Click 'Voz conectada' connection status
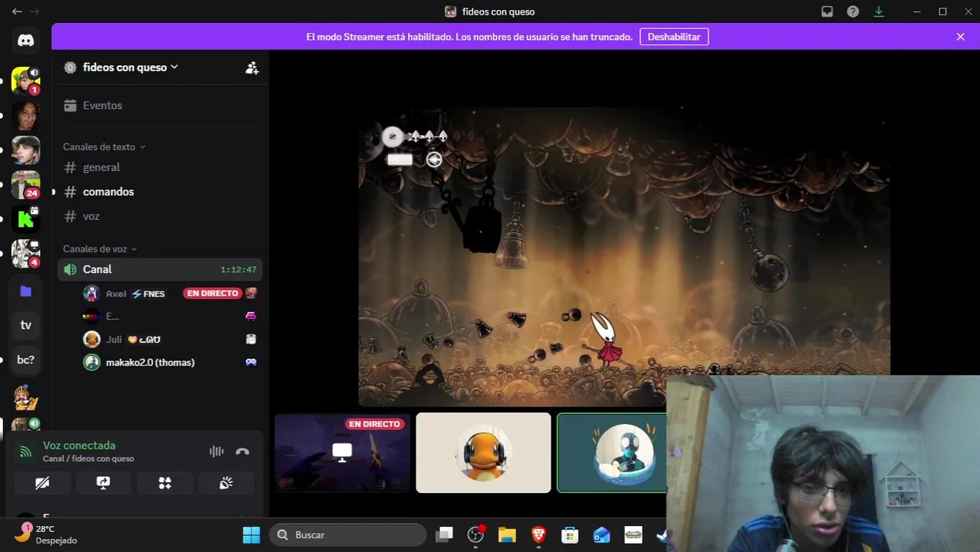980x552 pixels. click(x=79, y=445)
